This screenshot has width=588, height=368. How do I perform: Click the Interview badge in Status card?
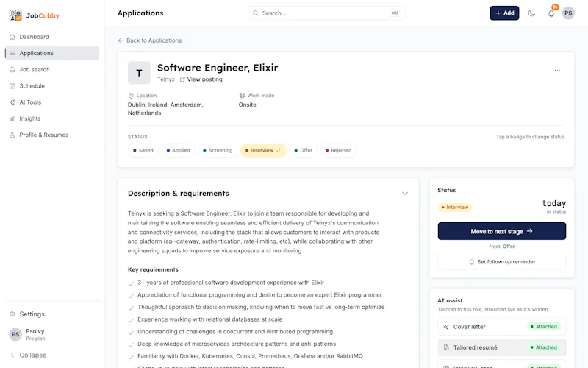[x=455, y=208]
